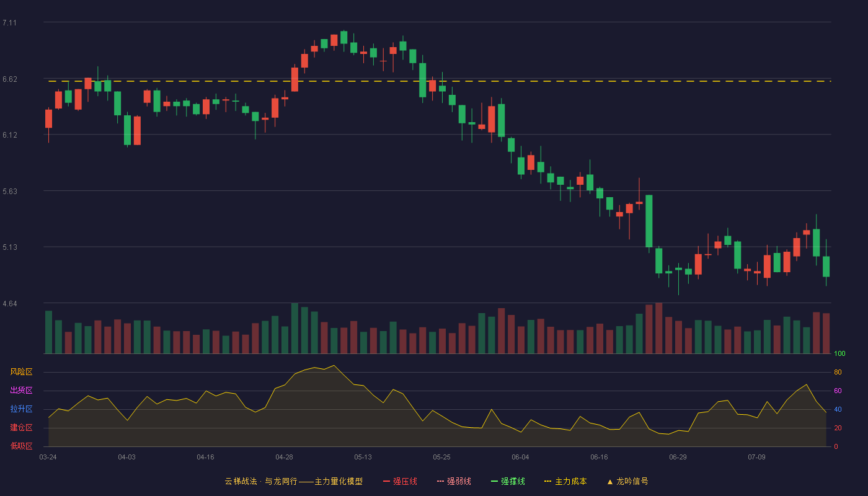Click the red 强压线 line marker icon
This screenshot has width=868, height=496.
tap(387, 481)
